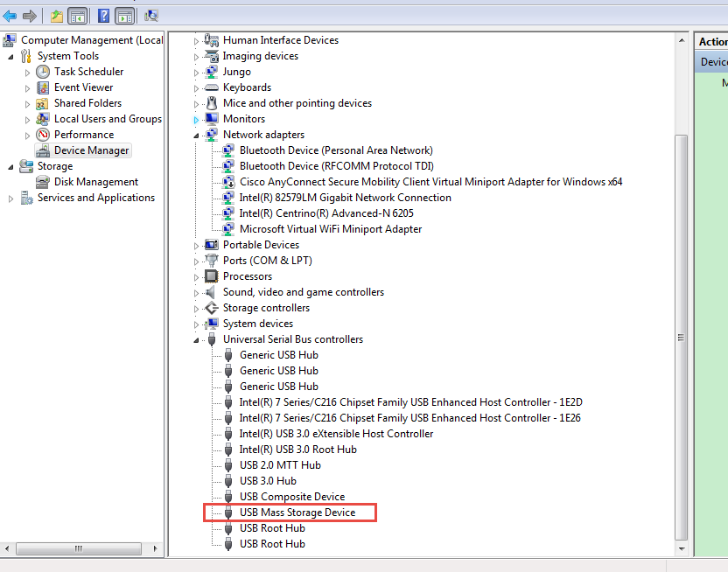Select Intel(R) USB 3.0 eXtensible Host Controller
Screen dimensions: 728x572
[x=336, y=433]
